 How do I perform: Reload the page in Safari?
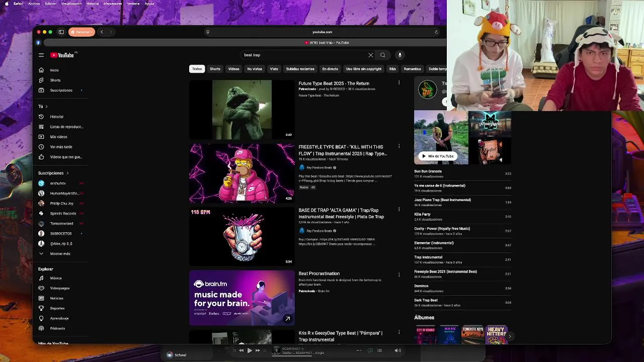(436, 32)
